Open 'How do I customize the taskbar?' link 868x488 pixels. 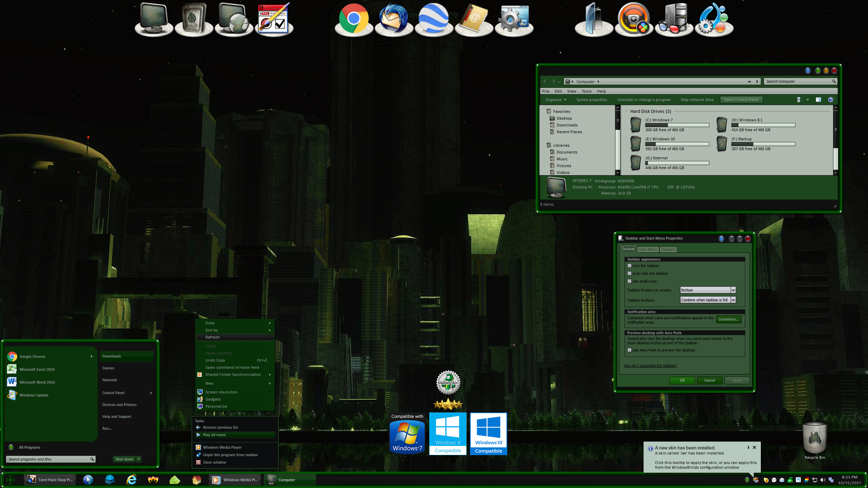[x=650, y=366]
